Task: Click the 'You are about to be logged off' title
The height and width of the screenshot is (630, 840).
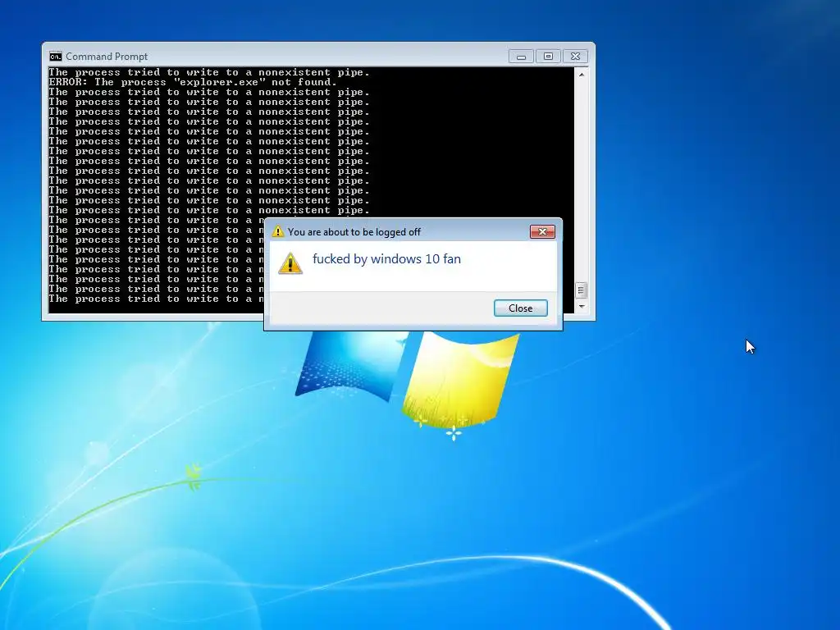Action: (x=354, y=232)
